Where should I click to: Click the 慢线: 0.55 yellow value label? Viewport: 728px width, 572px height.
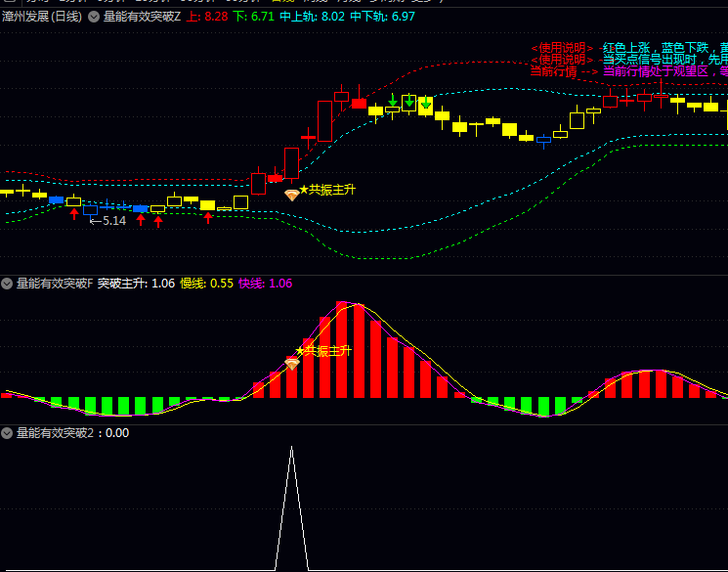coord(206,284)
